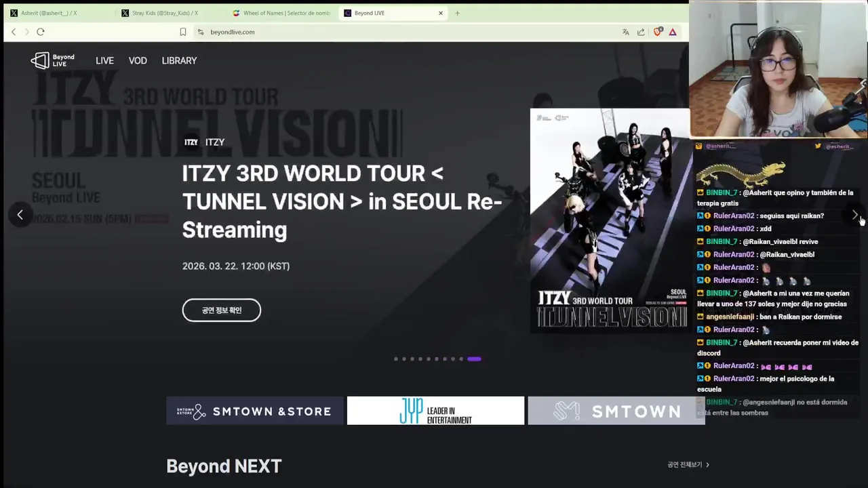This screenshot has height=488, width=868.
Task: Click chevron next to 공연 전체보기
Action: pyautogui.click(x=707, y=464)
